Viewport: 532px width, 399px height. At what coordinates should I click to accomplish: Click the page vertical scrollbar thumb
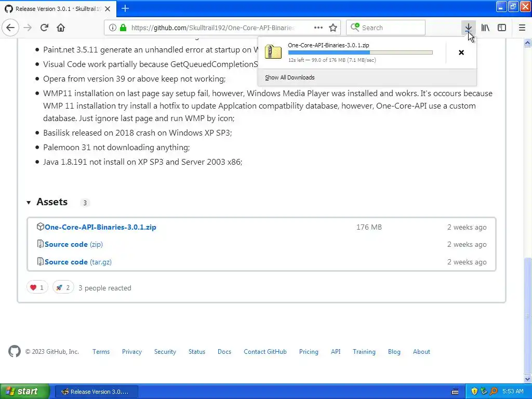pos(528,315)
